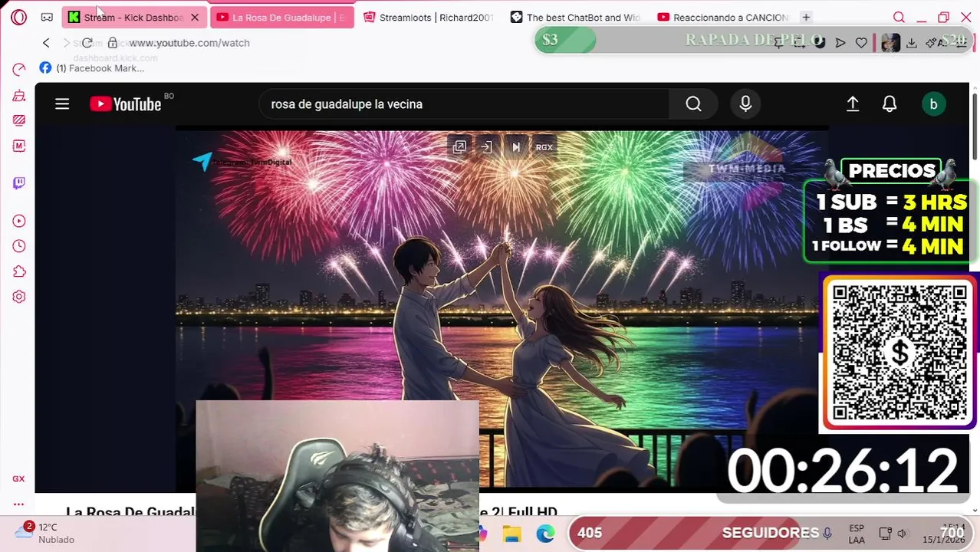The height and width of the screenshot is (552, 980).
Task: Open the YouTube Create upload button
Action: (x=853, y=104)
